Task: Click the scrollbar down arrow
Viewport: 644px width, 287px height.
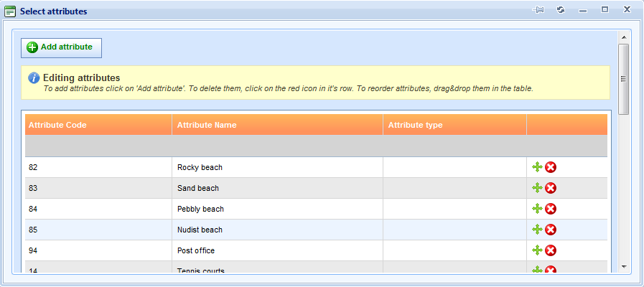Action: (x=623, y=266)
